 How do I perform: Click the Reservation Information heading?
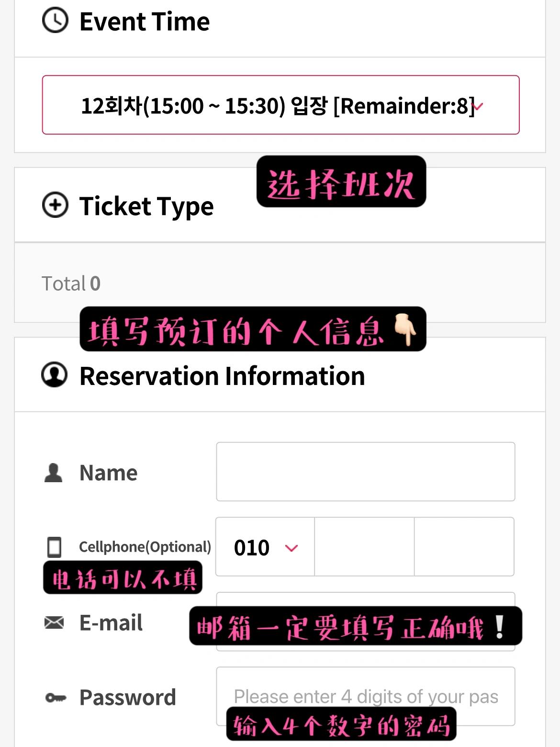pyautogui.click(x=222, y=375)
